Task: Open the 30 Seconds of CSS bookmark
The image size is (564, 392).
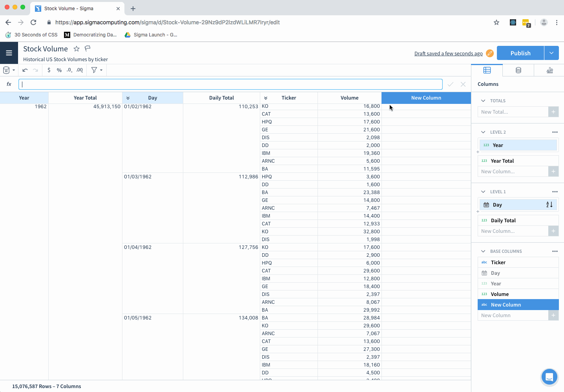Action: pos(31,35)
